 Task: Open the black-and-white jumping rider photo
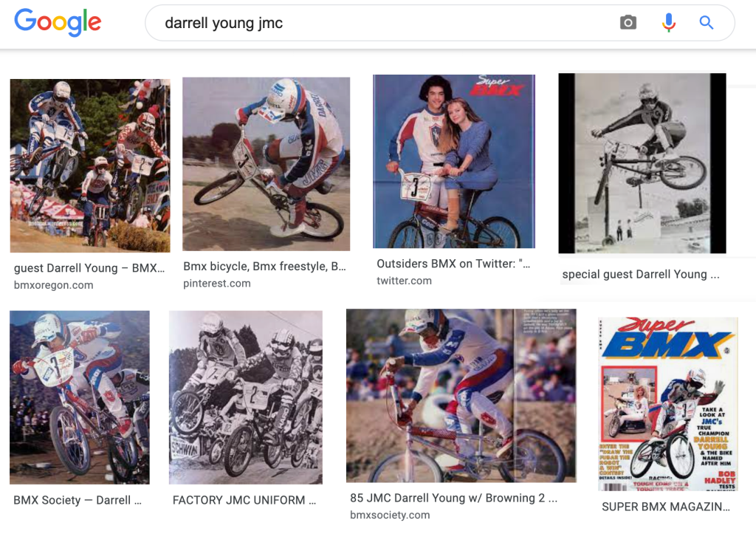642,163
